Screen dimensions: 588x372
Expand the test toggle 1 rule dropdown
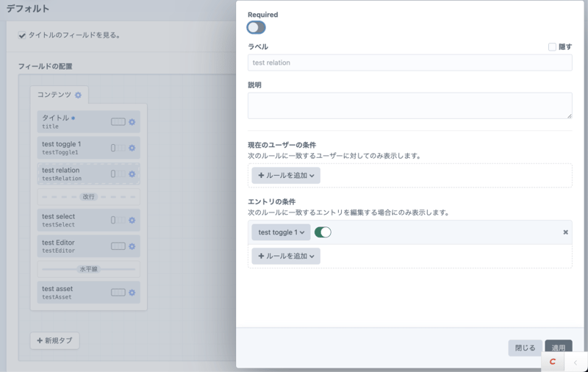(x=281, y=232)
